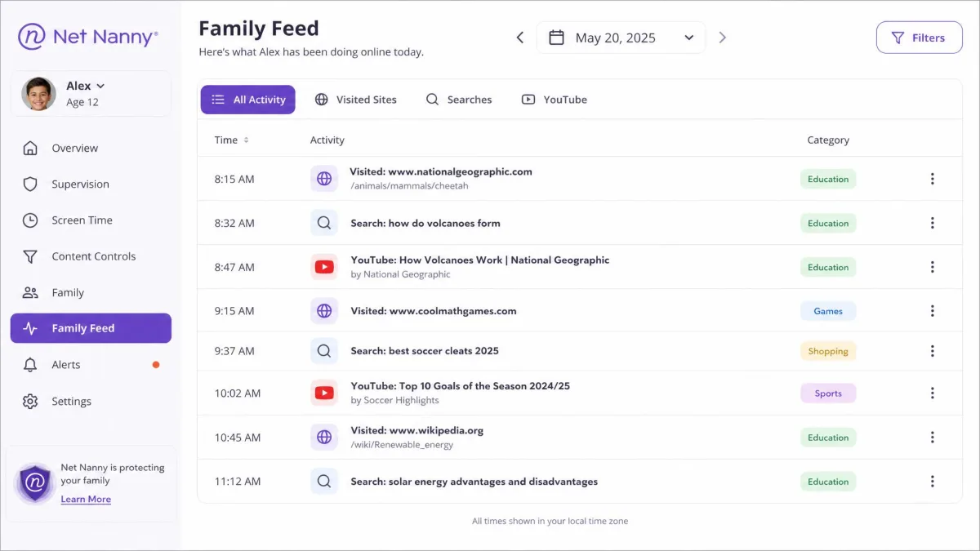Open more options for soccer cleats row
The image size is (980, 551).
point(932,351)
